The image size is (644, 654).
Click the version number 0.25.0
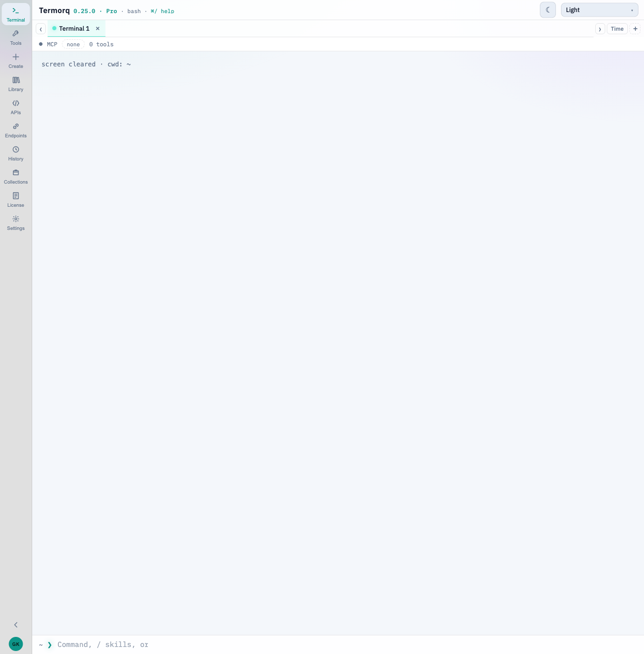85,11
